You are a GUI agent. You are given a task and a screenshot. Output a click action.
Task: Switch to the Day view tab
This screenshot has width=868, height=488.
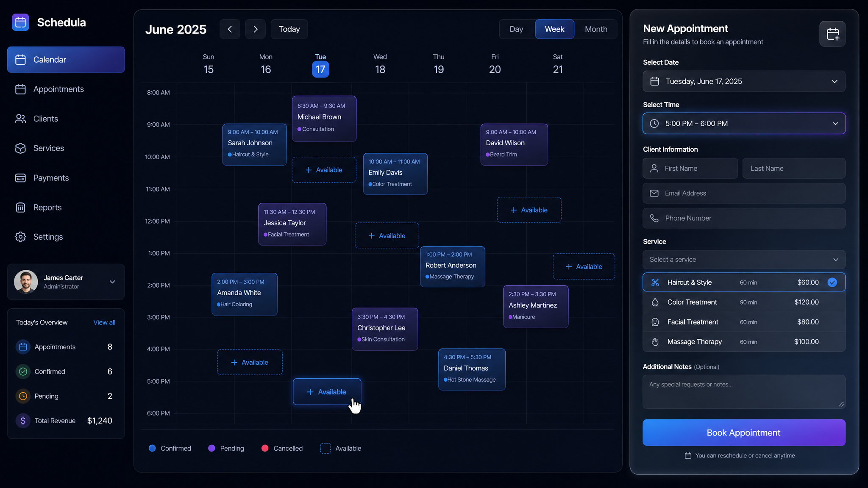516,29
